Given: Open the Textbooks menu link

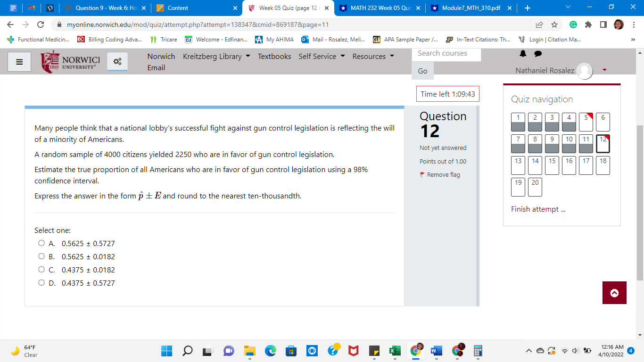Looking at the screenshot, I should click(274, 57).
